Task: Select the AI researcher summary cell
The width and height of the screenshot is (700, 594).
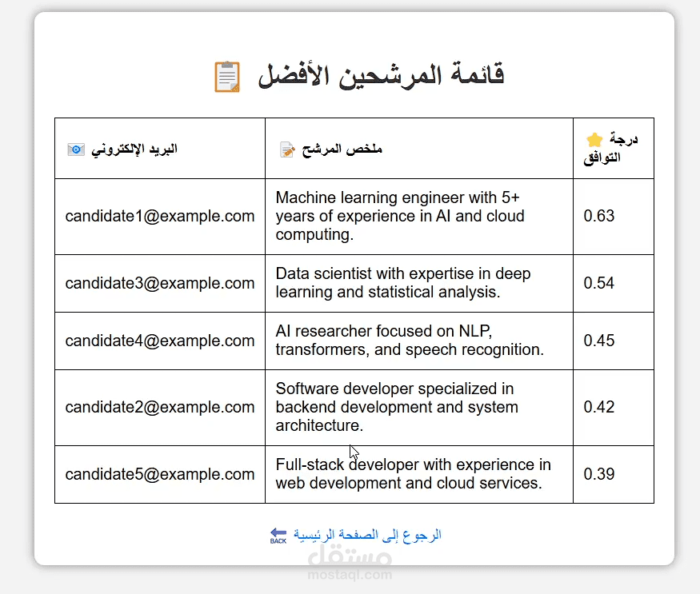Action: tap(410, 341)
